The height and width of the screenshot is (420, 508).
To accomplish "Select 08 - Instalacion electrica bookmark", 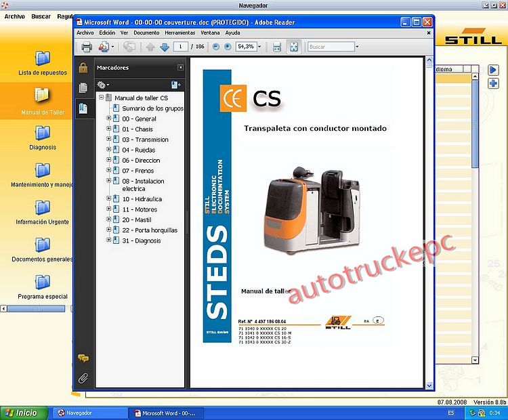I will [143, 185].
